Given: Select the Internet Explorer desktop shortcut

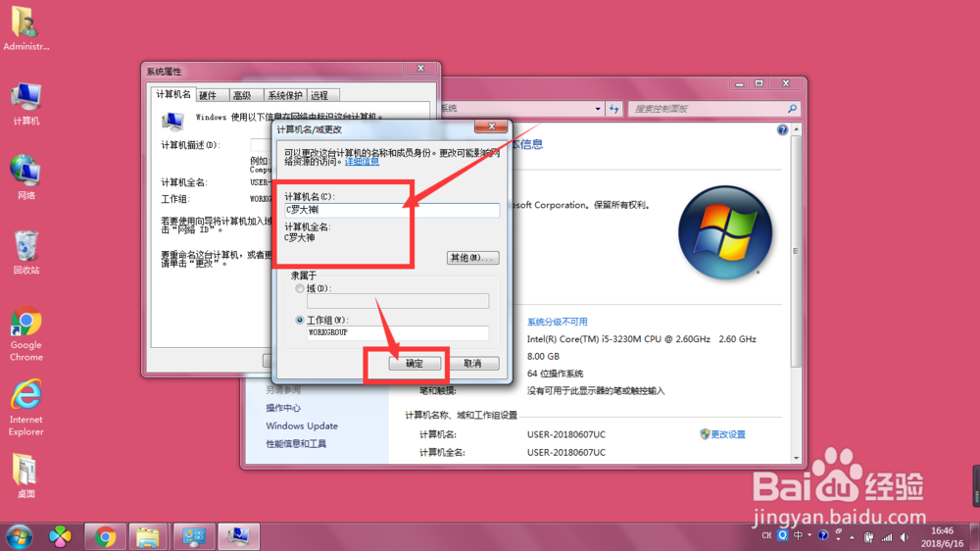Looking at the screenshot, I should (x=25, y=407).
